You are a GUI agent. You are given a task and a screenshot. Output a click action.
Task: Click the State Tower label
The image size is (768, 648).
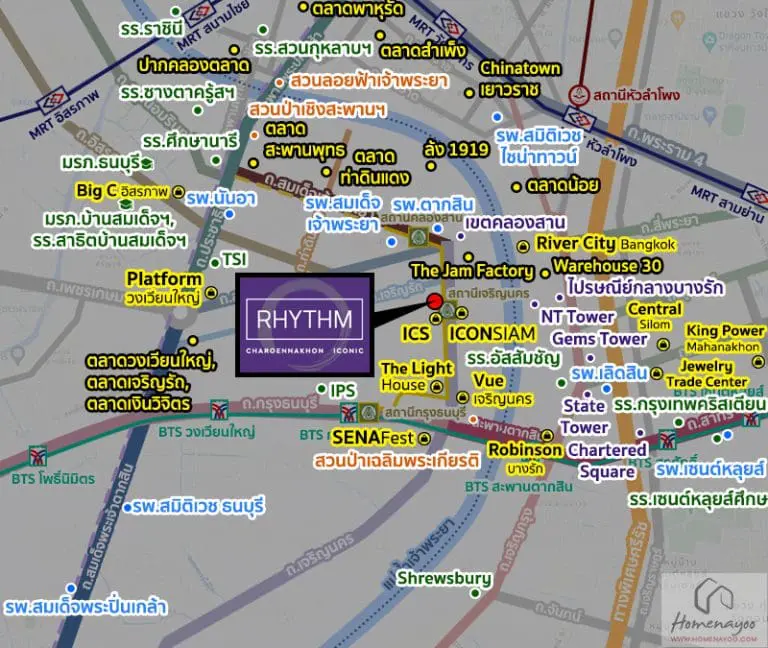coord(584,416)
